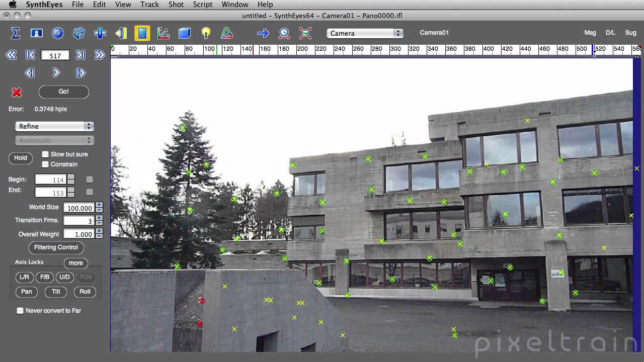Open the Lens room icon
The width and height of the screenshot is (644, 362).
pos(121,33)
